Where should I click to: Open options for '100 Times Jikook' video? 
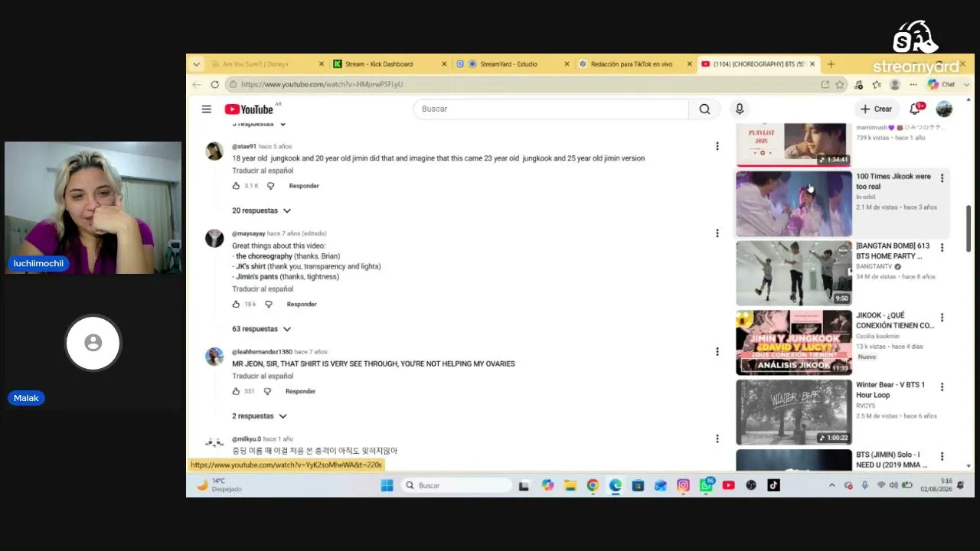tap(942, 178)
